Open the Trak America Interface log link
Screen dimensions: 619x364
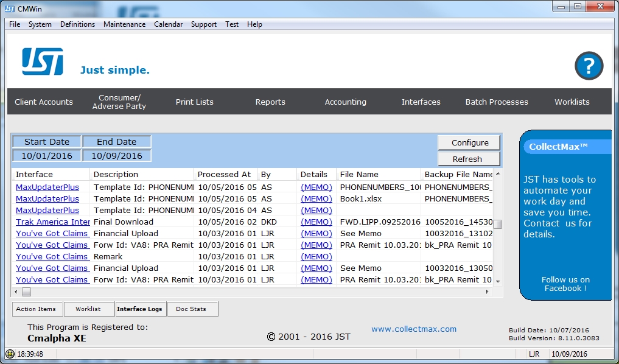point(53,222)
